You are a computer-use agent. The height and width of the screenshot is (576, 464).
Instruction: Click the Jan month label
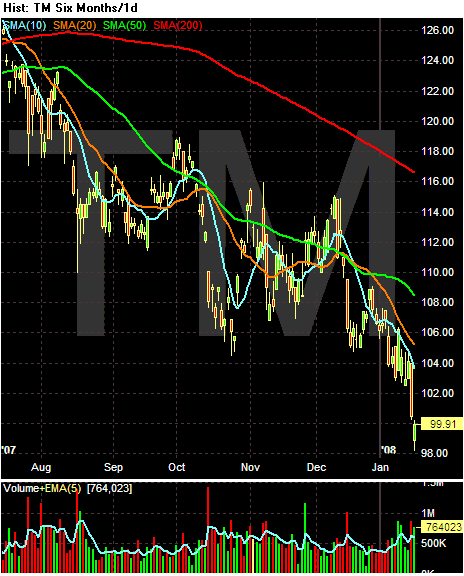[380, 467]
